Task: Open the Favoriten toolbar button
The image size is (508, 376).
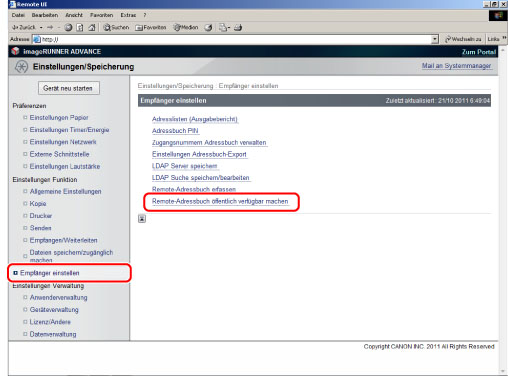Action: pyautogui.click(x=151, y=28)
